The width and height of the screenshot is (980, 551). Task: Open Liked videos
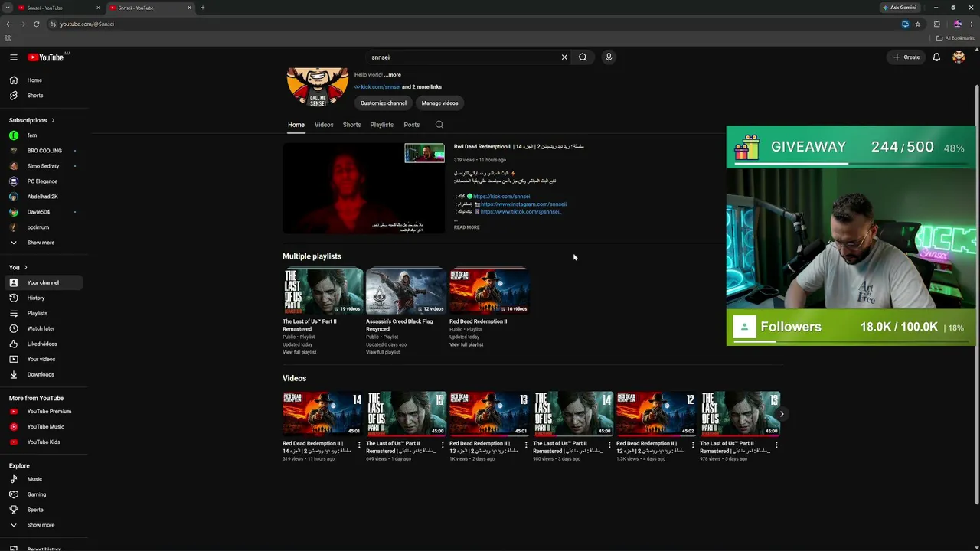(43, 344)
